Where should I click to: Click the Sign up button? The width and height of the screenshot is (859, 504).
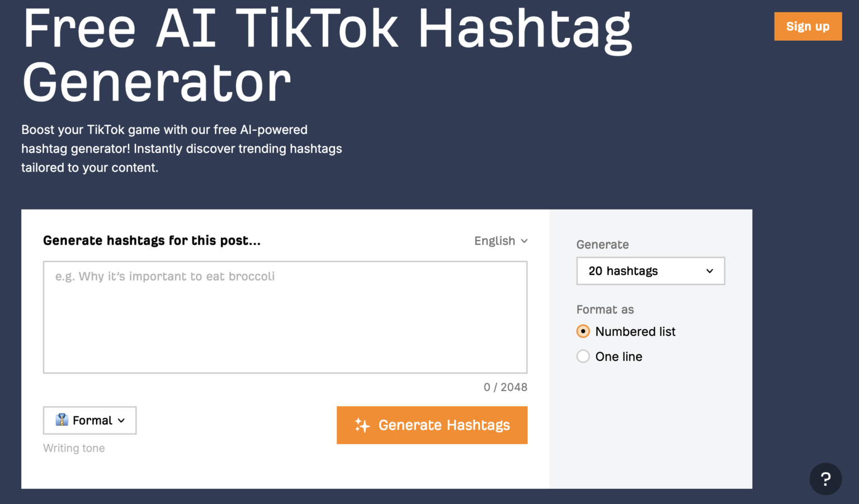(808, 26)
